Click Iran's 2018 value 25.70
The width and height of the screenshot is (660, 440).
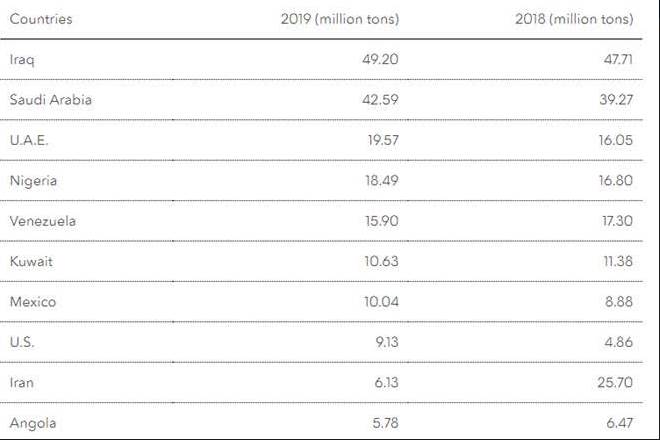(x=614, y=383)
